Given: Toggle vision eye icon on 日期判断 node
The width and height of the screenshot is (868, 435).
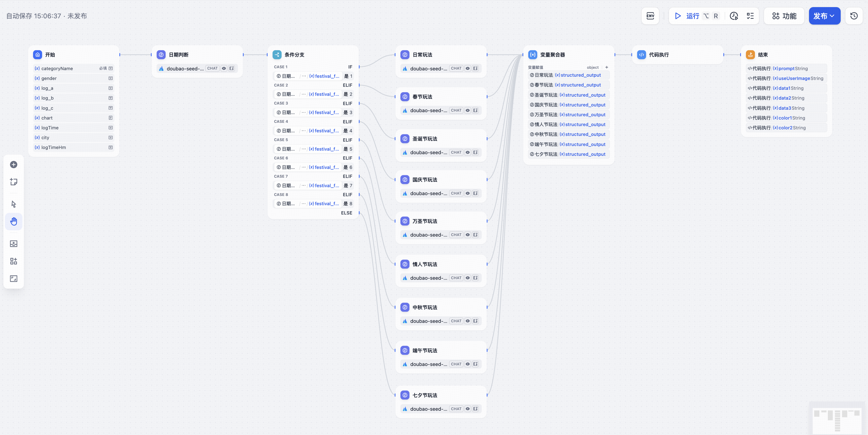Looking at the screenshot, I should pyautogui.click(x=224, y=68).
